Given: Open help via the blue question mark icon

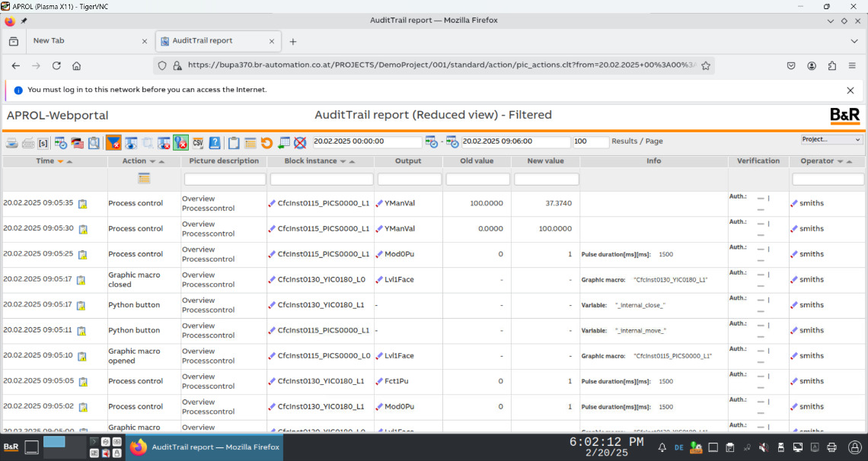Looking at the screenshot, I should (x=215, y=142).
